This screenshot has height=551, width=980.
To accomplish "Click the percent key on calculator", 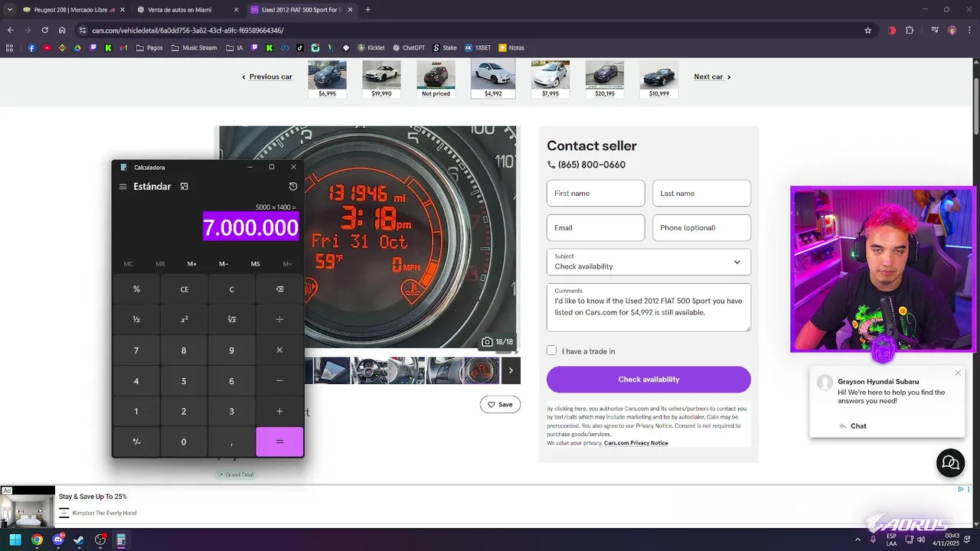I will (136, 289).
